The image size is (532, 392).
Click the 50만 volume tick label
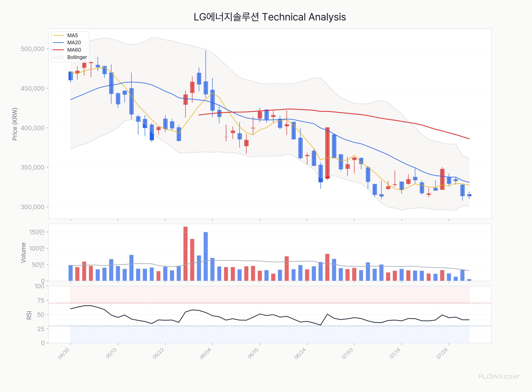[x=38, y=265]
